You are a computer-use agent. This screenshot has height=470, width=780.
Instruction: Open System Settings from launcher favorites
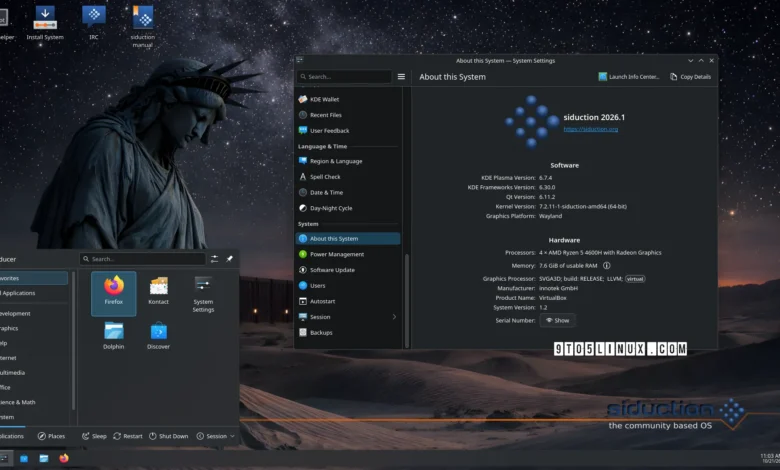click(203, 294)
